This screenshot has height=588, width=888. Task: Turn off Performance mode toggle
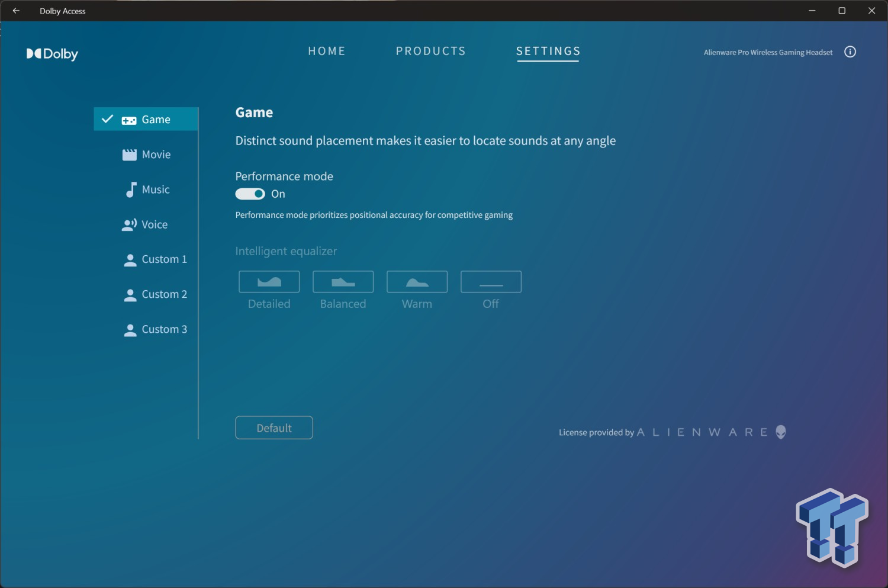pyautogui.click(x=250, y=194)
